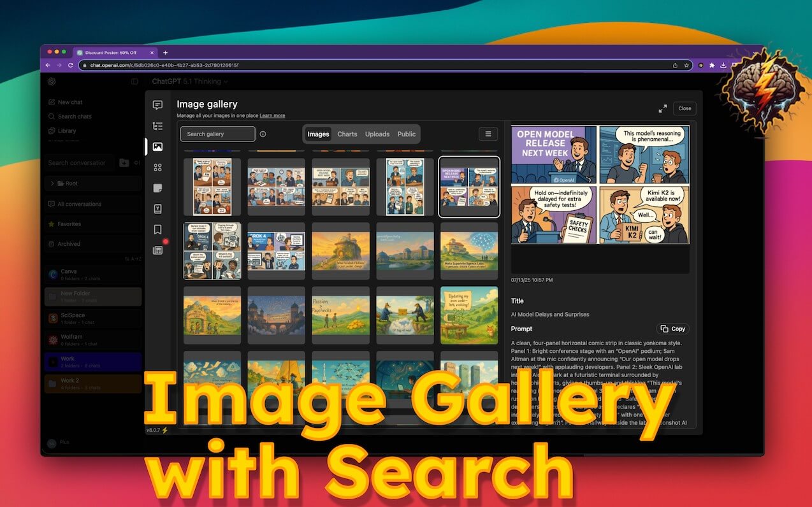Open Library in the sidebar

click(62, 131)
